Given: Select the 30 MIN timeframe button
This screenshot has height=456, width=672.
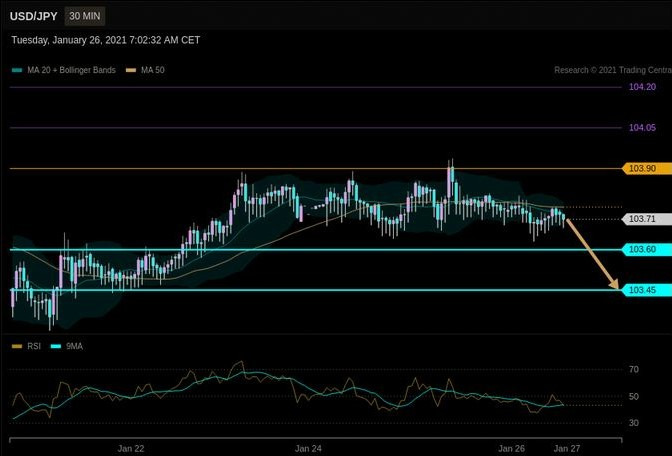Looking at the screenshot, I should (x=85, y=16).
